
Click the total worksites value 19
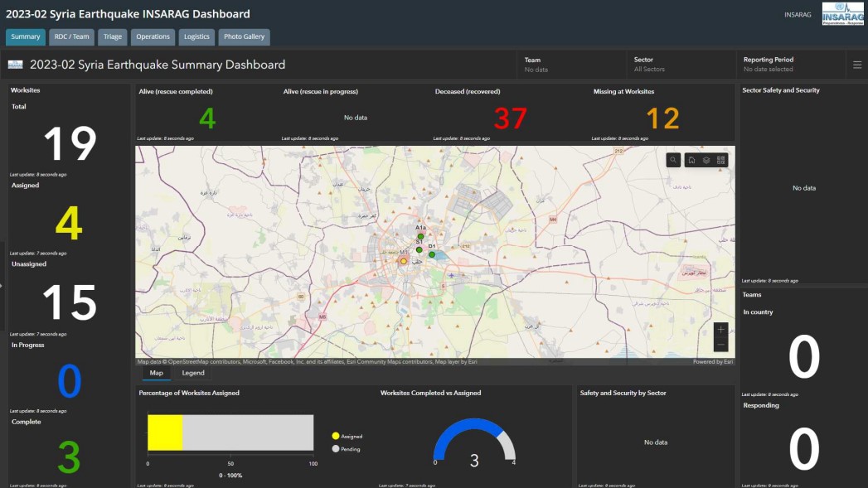click(x=70, y=144)
